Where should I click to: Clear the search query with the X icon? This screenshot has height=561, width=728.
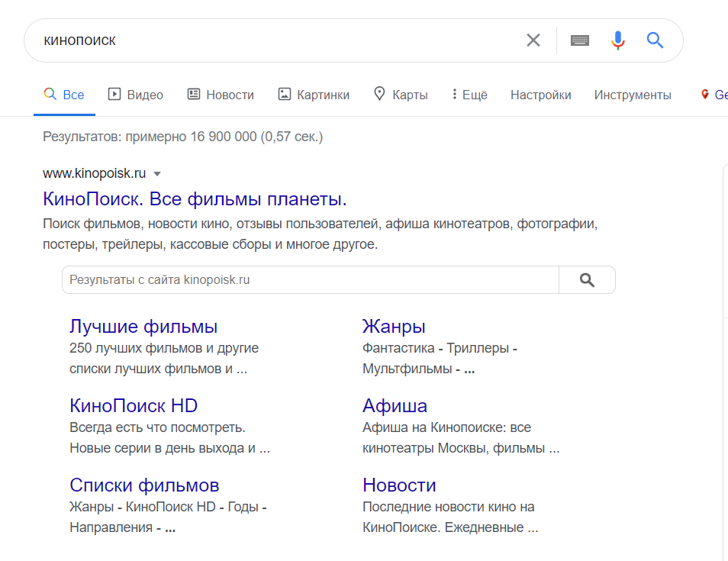[533, 40]
